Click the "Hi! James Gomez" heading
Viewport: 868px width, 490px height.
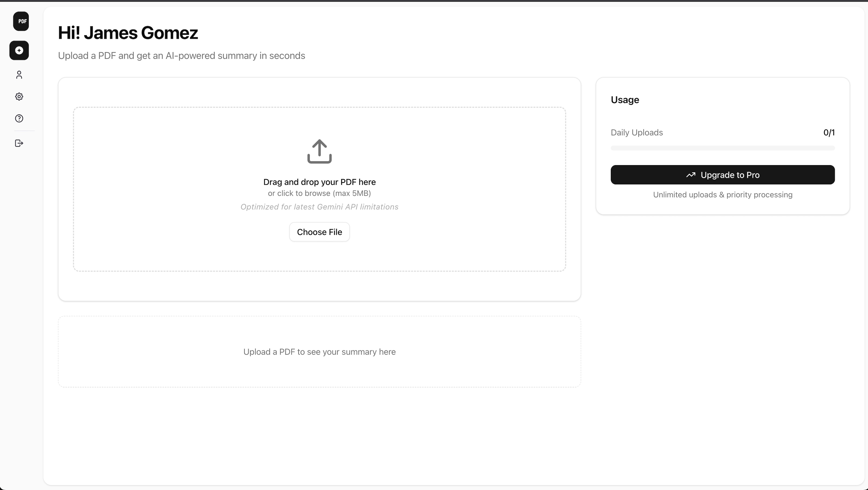[x=128, y=33]
